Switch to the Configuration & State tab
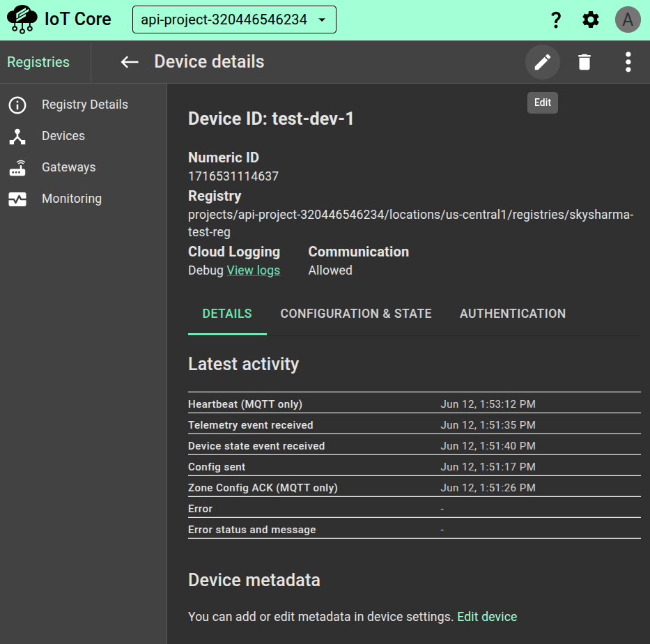 pyautogui.click(x=356, y=314)
